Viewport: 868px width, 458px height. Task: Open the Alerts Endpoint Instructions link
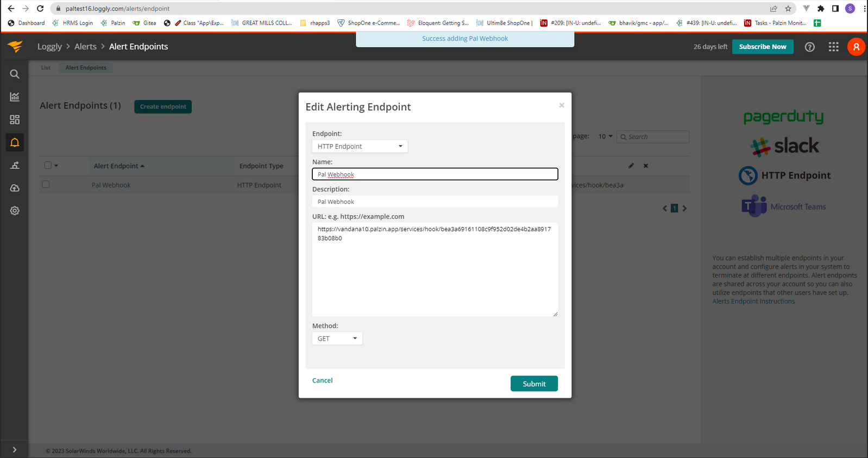(x=753, y=302)
